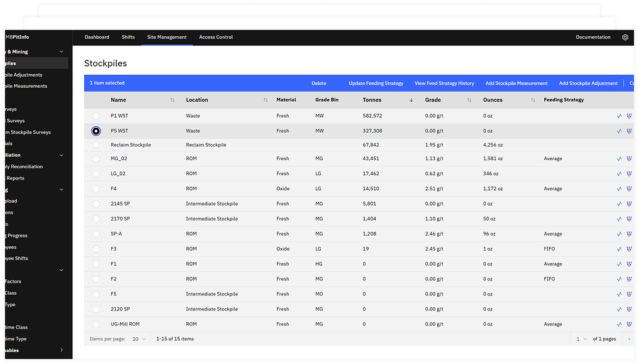
Task: Toggle Tonnes column descending sort arrow
Action: click(x=411, y=100)
